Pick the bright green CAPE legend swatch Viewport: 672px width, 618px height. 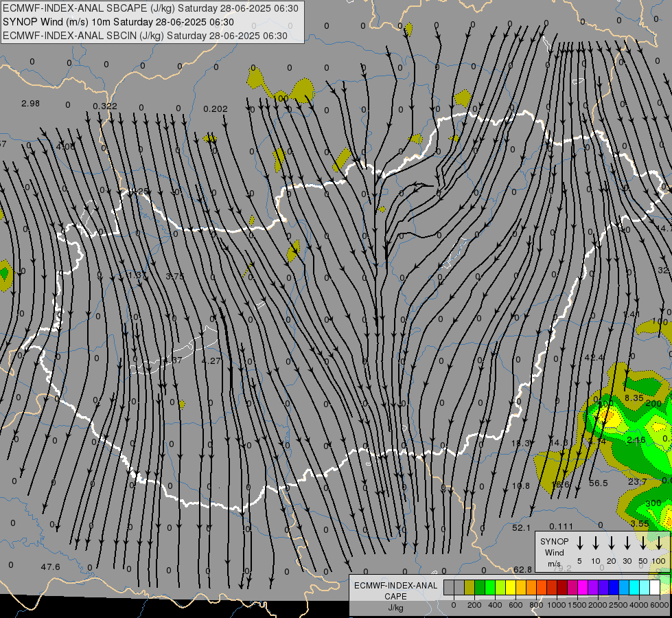click(490, 588)
